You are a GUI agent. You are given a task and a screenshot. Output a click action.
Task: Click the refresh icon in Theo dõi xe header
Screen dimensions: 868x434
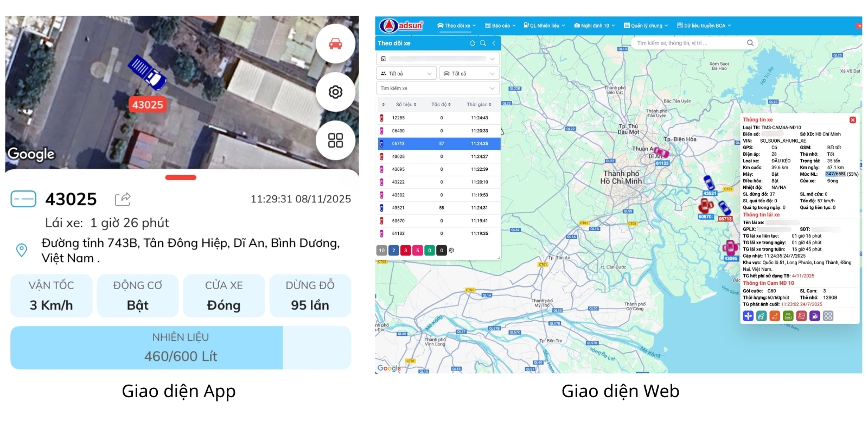(x=472, y=43)
